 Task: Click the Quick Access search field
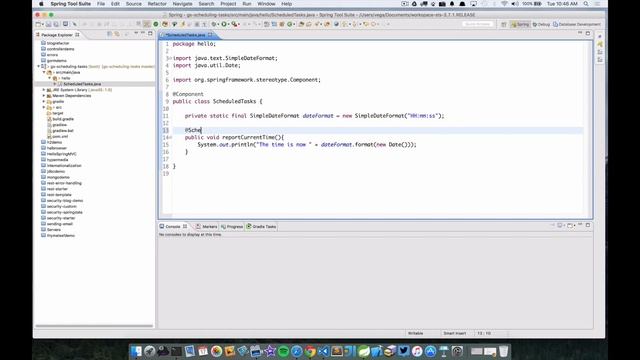(478, 24)
